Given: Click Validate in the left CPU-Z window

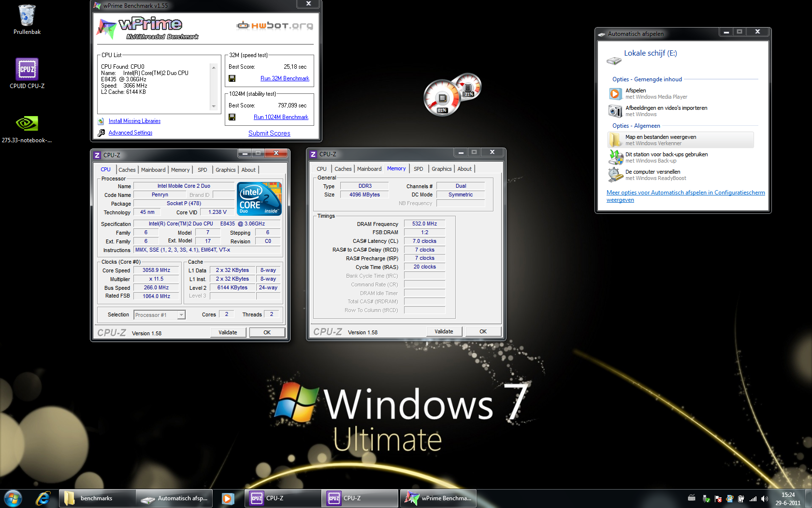Looking at the screenshot, I should (228, 332).
